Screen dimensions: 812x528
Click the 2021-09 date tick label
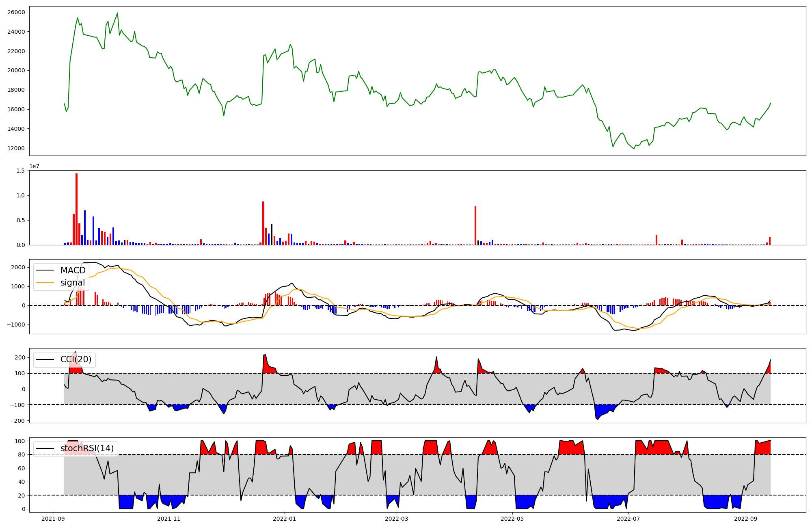pos(53,519)
